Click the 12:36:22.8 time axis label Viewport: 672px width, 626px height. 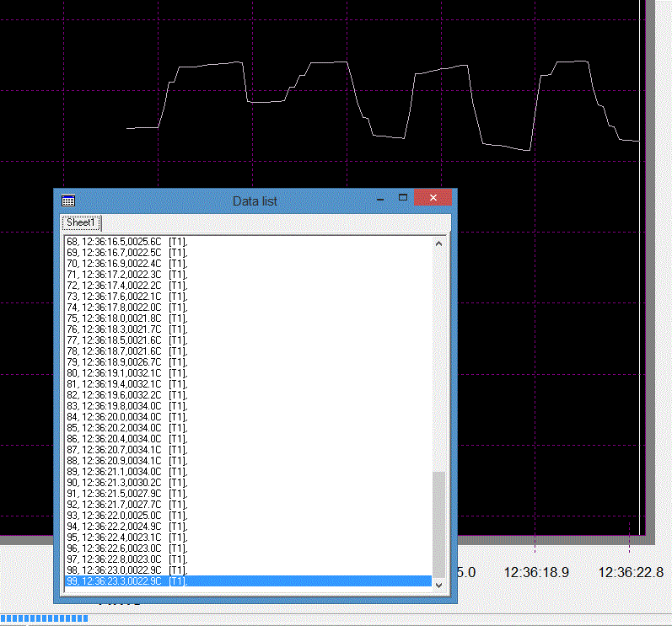(631, 572)
